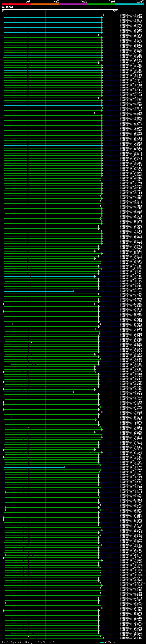Select the UniRef100_P69039 label

(x=131, y=40)
